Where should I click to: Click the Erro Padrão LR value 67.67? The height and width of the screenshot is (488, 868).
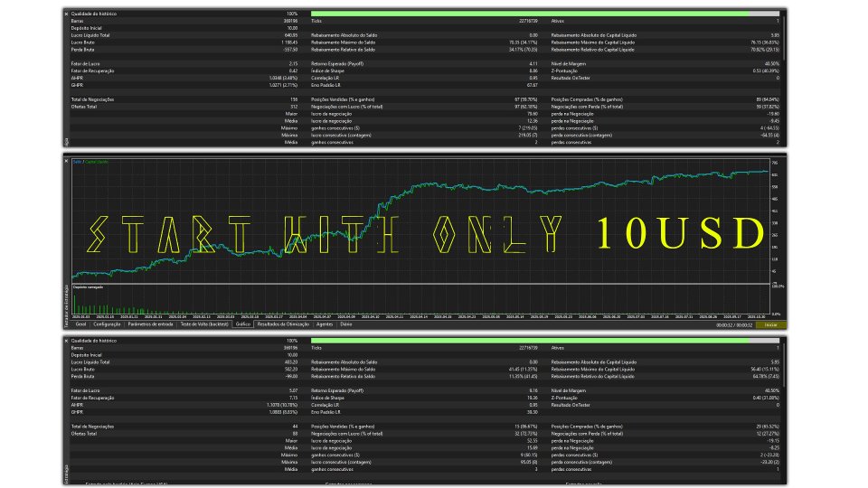(x=532, y=85)
